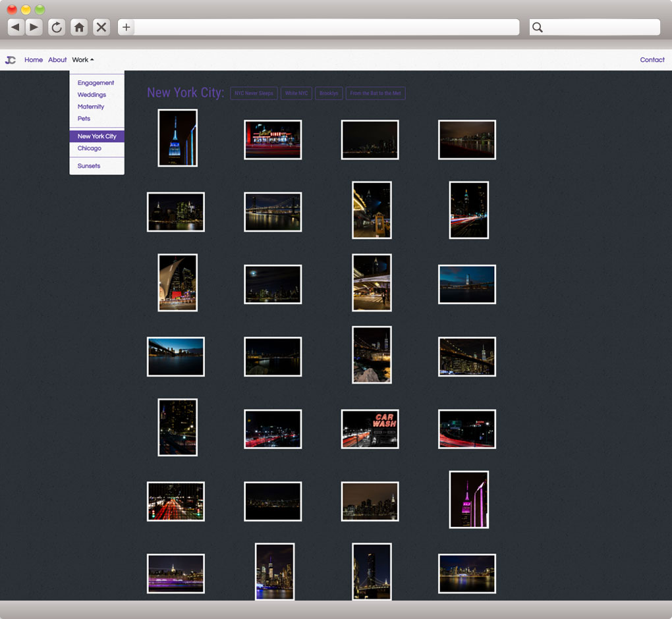The width and height of the screenshot is (672, 619).
Task: Click the JC site logo
Action: (11, 60)
